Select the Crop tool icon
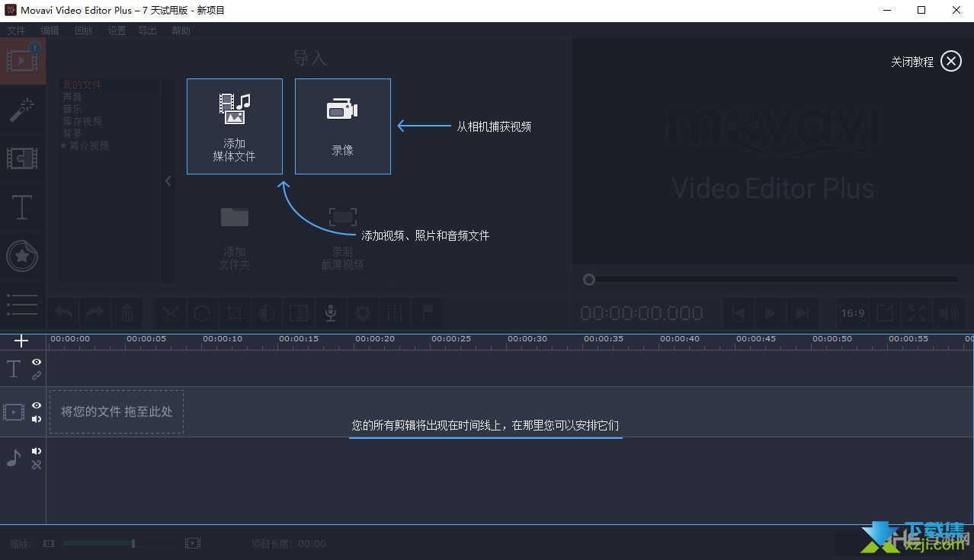This screenshot has height=560, width=974. 235,313
